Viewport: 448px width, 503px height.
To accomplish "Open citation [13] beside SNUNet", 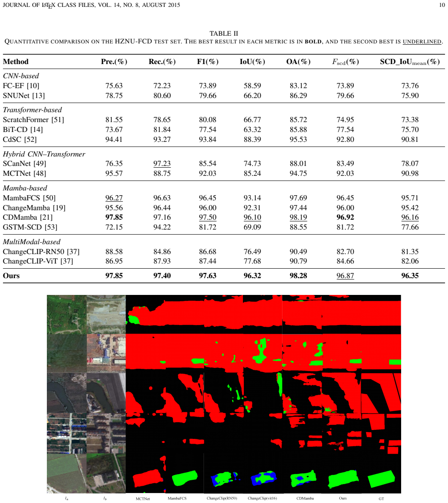I will (x=38, y=95).
